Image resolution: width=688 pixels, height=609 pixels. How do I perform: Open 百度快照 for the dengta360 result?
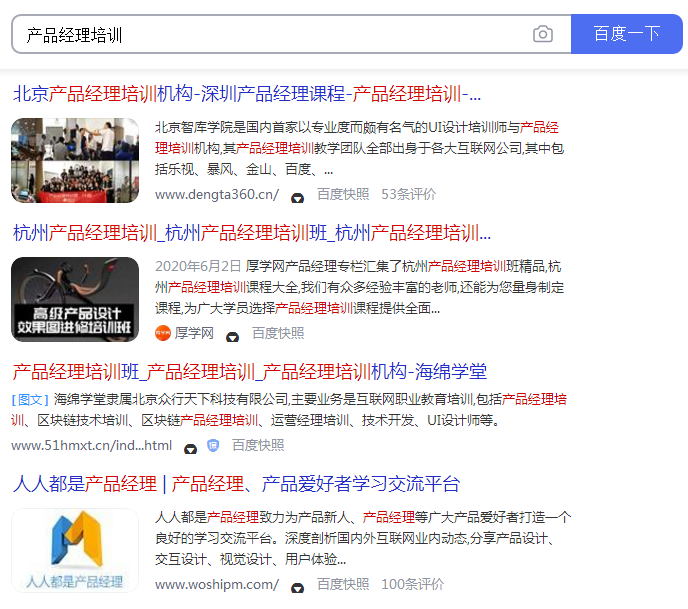343,194
